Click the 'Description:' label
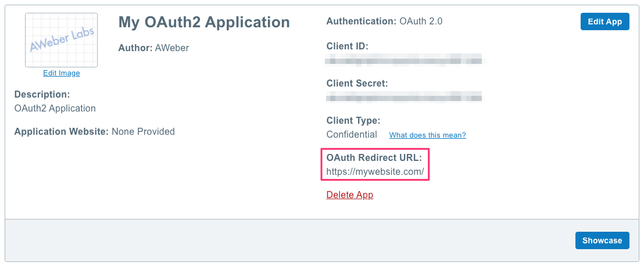This screenshot has height=266, width=644. pos(42,95)
